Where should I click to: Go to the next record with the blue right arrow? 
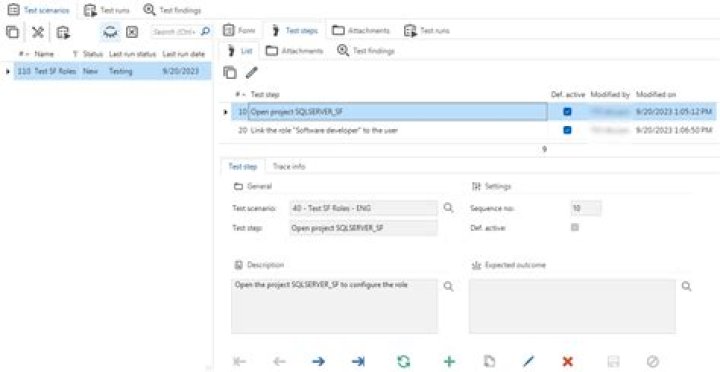point(318,362)
